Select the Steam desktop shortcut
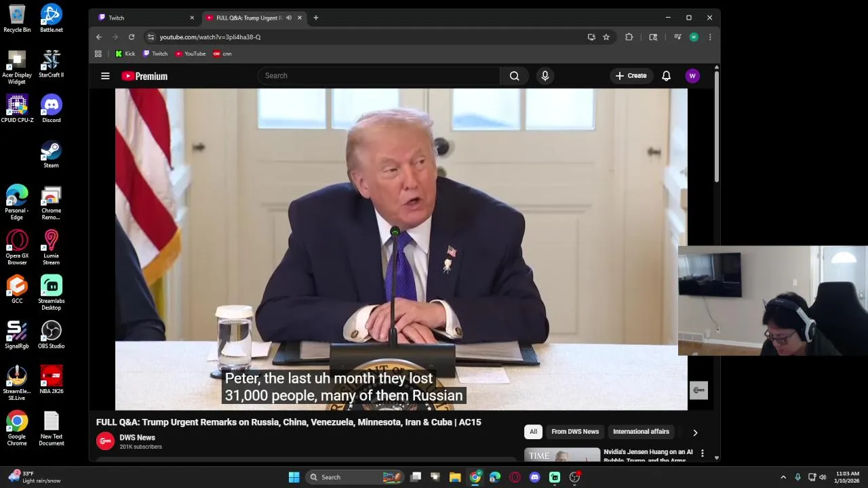Viewport: 868px width, 488px height. 52,154
